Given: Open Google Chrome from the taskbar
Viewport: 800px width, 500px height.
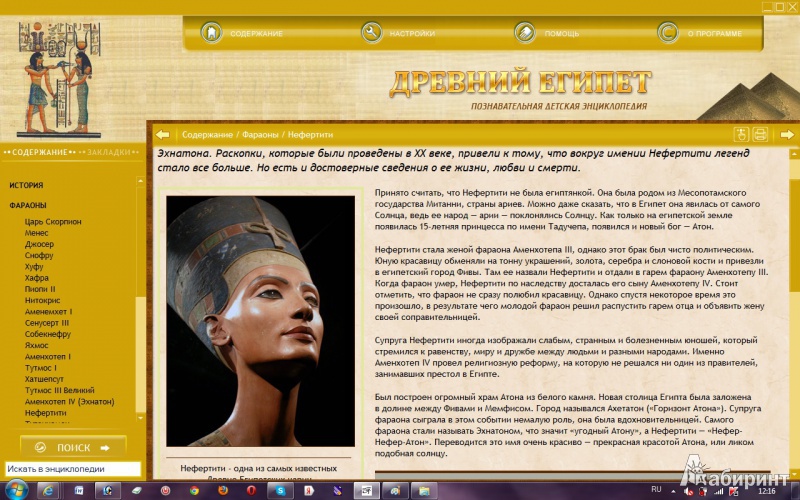Looking at the screenshot, I should 194,491.
